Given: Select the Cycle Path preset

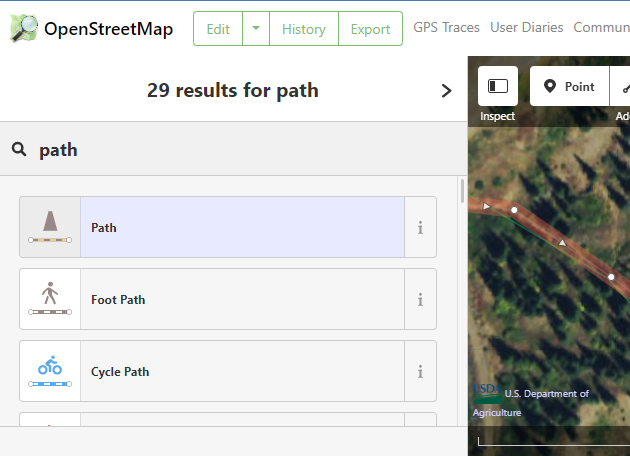Looking at the screenshot, I should [x=242, y=371].
